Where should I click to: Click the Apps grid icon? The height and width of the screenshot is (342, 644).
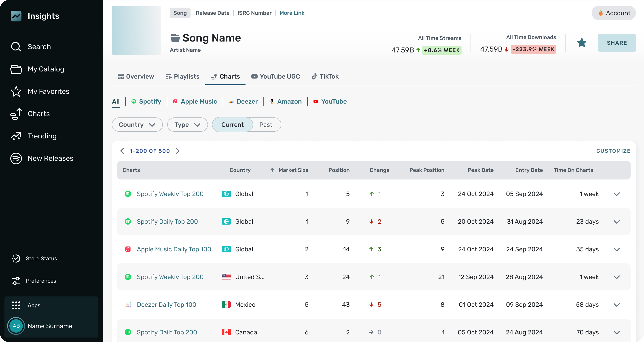(x=16, y=305)
